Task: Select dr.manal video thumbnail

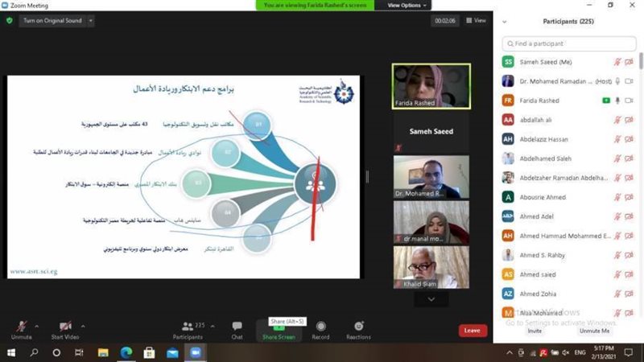Action: pos(431,222)
